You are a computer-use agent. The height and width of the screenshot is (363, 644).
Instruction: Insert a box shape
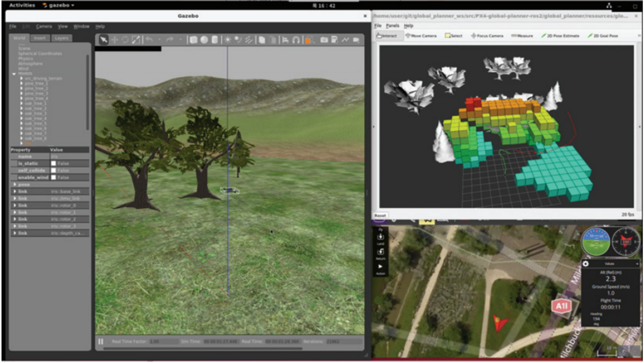pyautogui.click(x=194, y=40)
